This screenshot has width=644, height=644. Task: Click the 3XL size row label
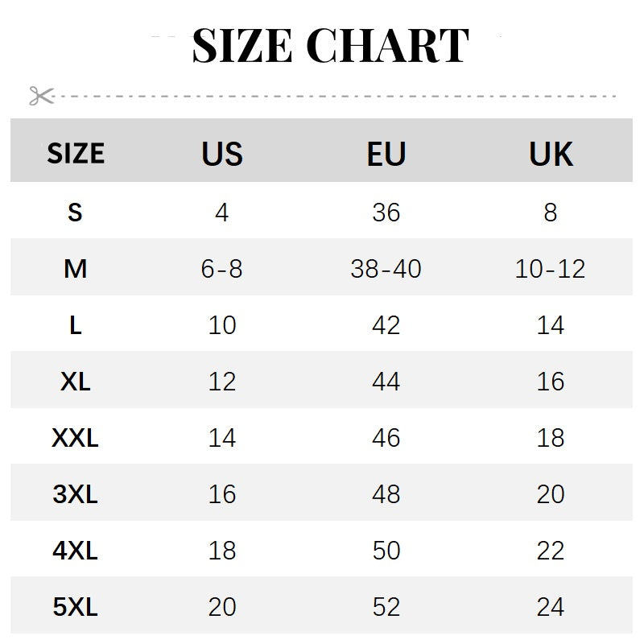click(75, 494)
